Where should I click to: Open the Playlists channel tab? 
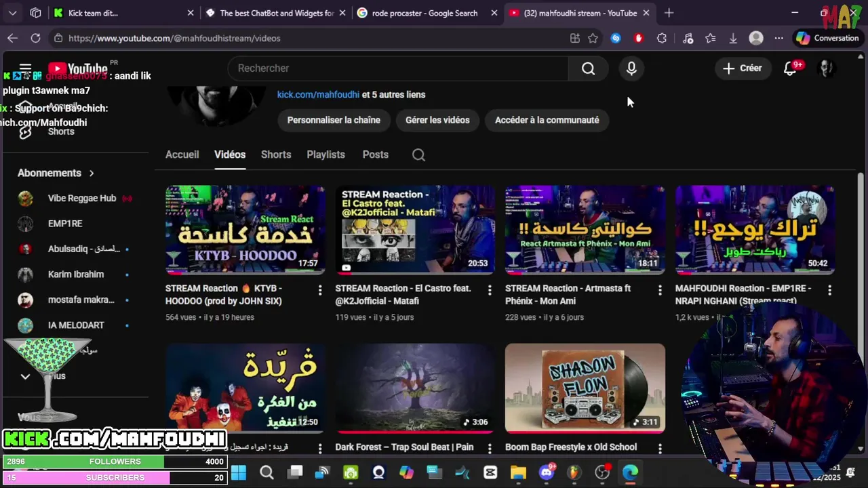point(325,155)
